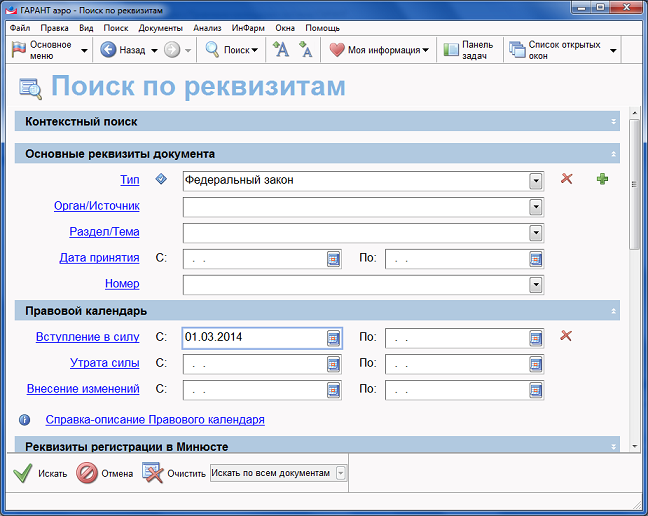Open the Тип dropdown list
The image size is (648, 516).
pyautogui.click(x=536, y=181)
